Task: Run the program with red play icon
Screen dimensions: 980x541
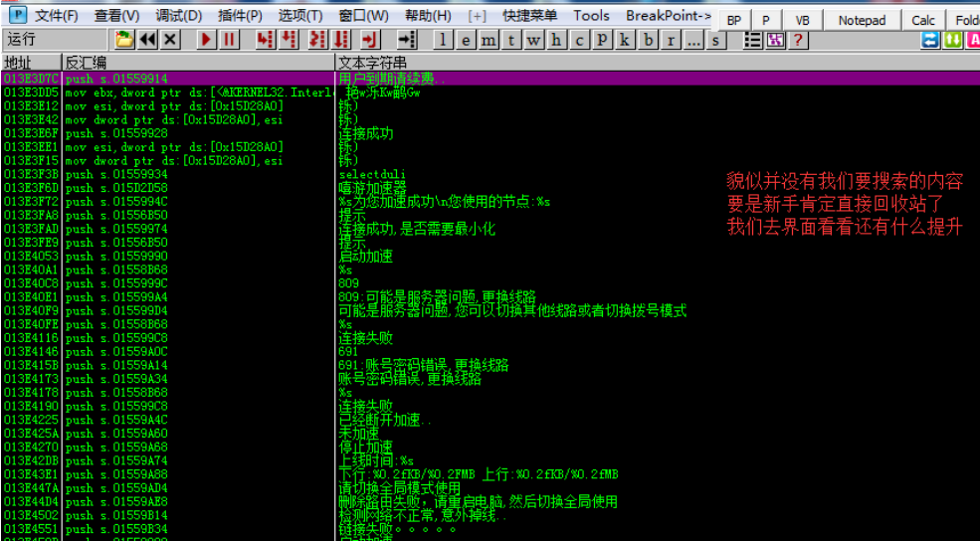Action: click(x=206, y=40)
